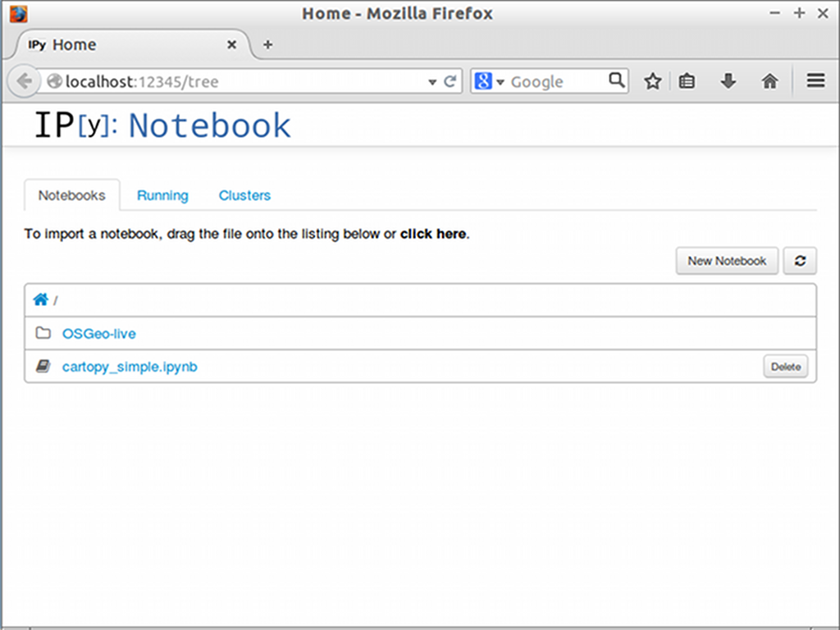Expand the URL bar history dropdown
This screenshot has height=630, width=840.
tap(432, 82)
